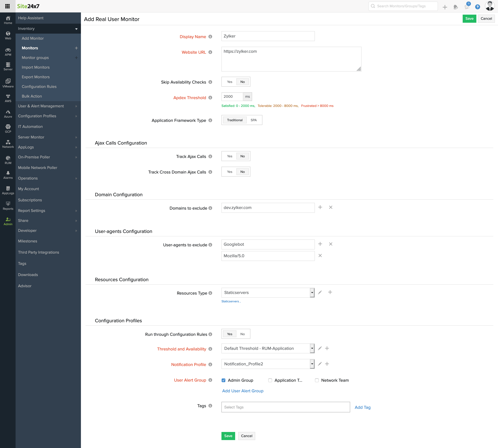Click the help question mark icon
This screenshot has height=448, width=498.
click(477, 7)
